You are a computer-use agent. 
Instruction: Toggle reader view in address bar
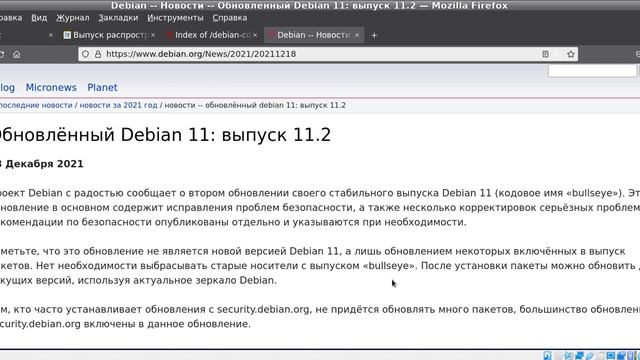pos(545,54)
